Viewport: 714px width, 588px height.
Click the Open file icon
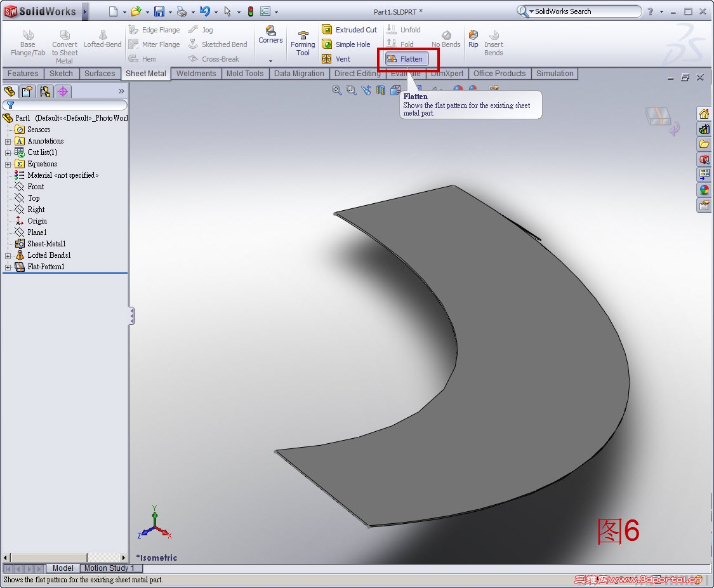pos(136,11)
